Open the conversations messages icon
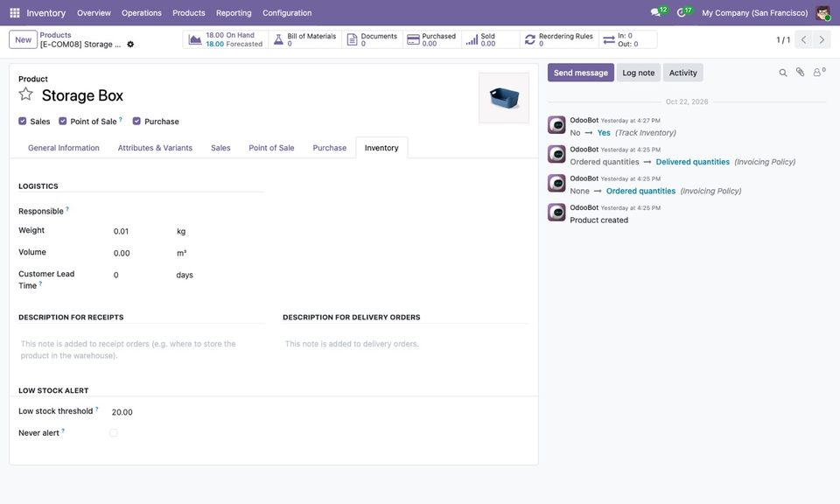The height and width of the screenshot is (504, 840). tap(655, 12)
